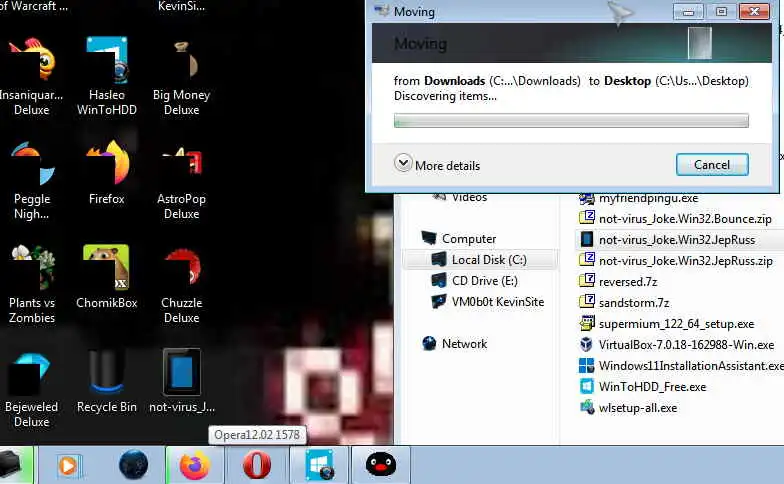Open the Big Money Deluxe desktop icon
The image size is (784, 484).
pyautogui.click(x=182, y=76)
